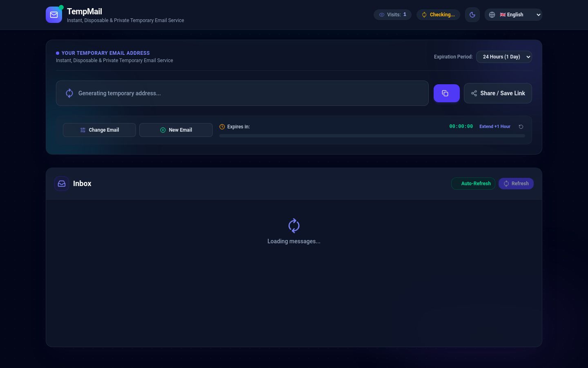Click the Expiration Period label
The width and height of the screenshot is (588, 368).
453,57
